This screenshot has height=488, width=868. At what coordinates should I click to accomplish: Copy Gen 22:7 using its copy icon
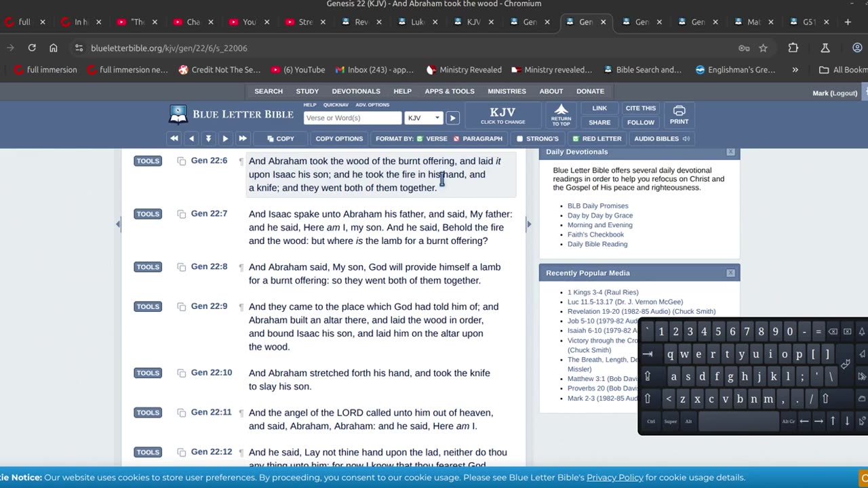tap(181, 214)
